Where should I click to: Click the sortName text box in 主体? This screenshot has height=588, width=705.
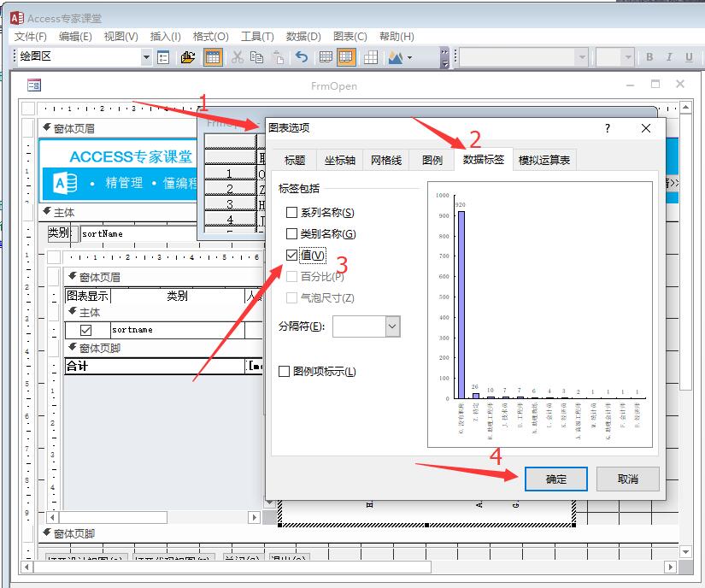(x=138, y=234)
